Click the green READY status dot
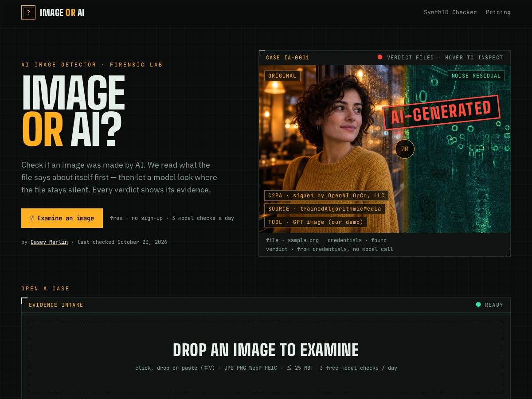 click(478, 305)
